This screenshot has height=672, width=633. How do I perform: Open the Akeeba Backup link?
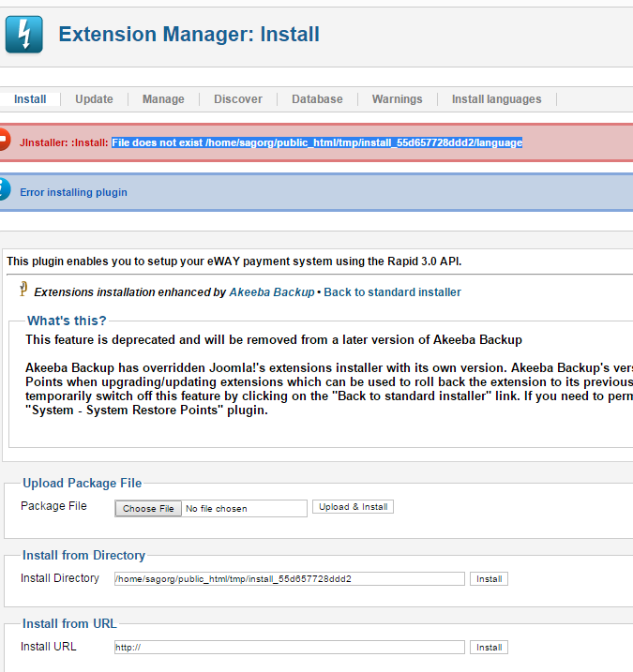(x=272, y=292)
